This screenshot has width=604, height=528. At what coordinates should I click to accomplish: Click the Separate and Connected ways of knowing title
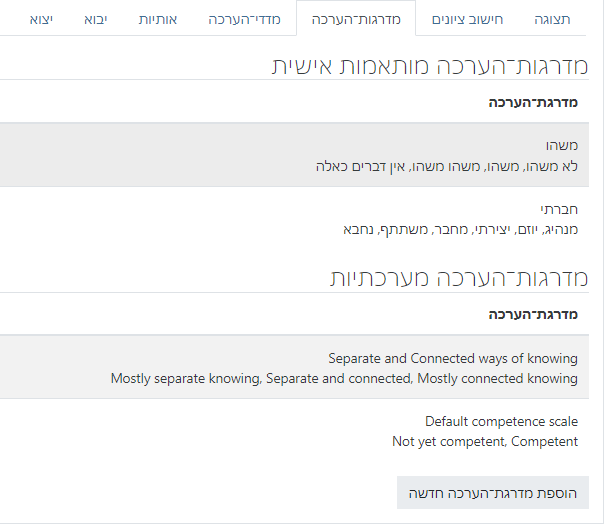click(x=453, y=358)
